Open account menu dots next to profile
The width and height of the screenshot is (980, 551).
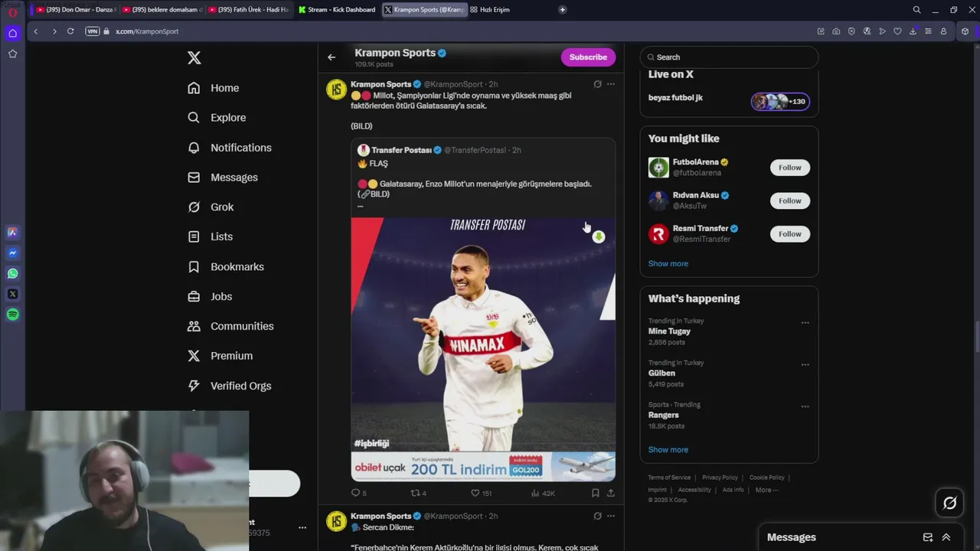pos(302,527)
